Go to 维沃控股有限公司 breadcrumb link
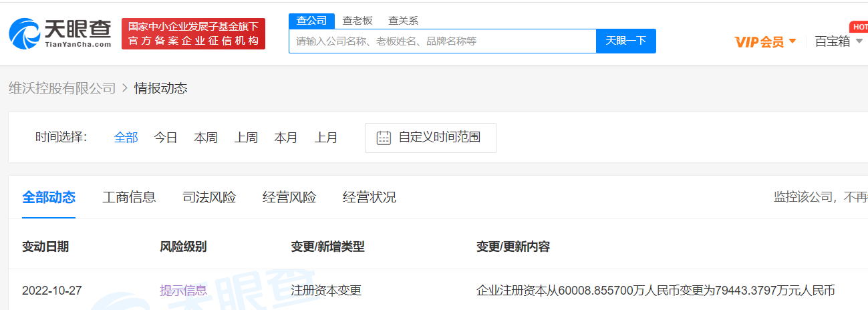This screenshot has height=310, width=868. [62, 88]
